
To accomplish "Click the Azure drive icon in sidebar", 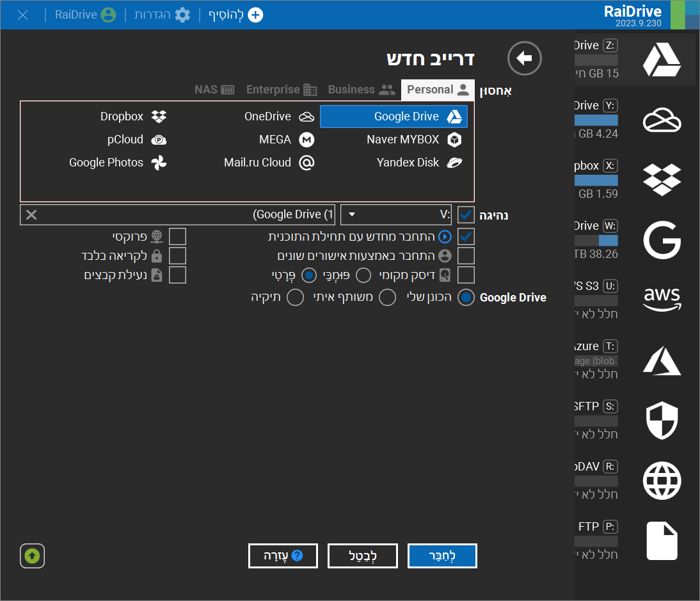I will point(662,358).
